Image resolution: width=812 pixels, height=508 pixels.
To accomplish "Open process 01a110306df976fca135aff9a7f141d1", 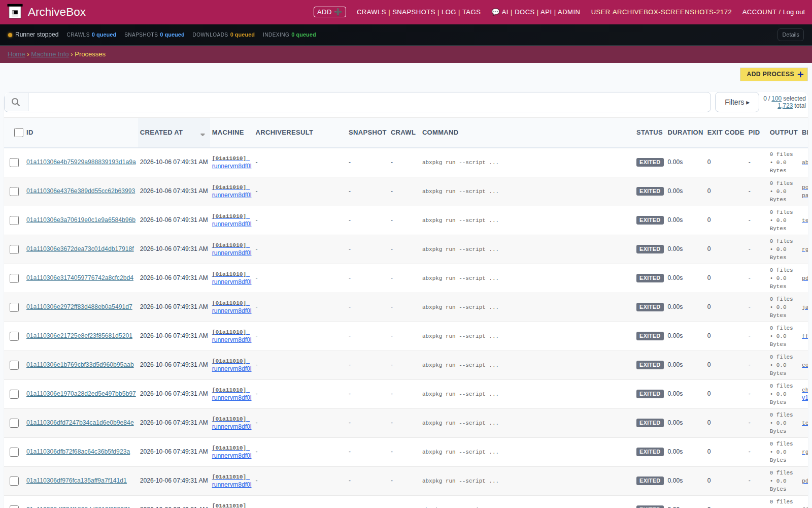I will click(77, 481).
